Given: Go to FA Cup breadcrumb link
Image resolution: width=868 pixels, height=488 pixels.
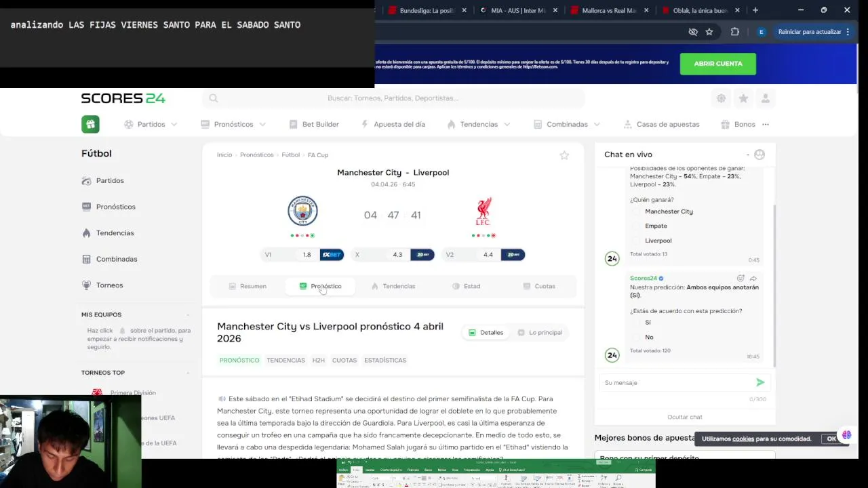Looking at the screenshot, I should (318, 155).
